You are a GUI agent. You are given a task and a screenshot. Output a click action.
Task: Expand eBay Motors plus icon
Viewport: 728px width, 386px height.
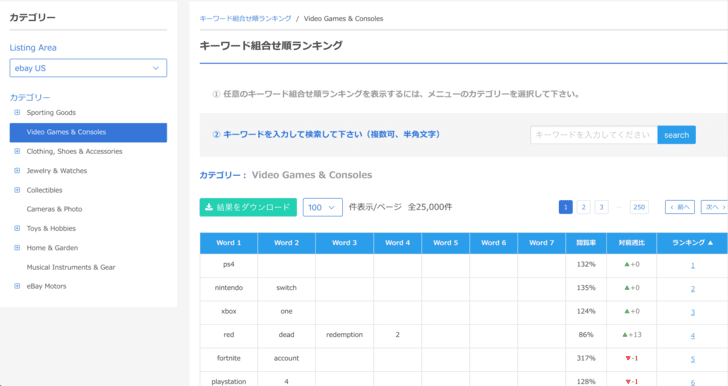(17, 286)
